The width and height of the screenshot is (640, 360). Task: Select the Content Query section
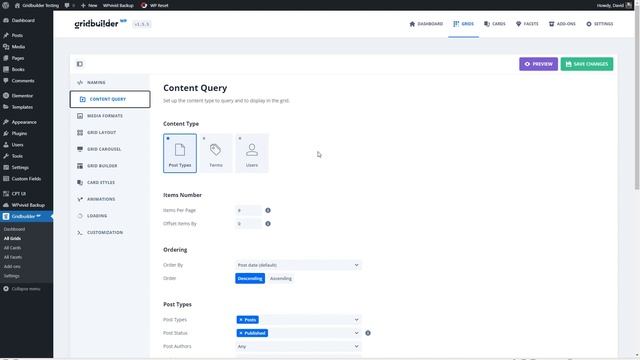(x=110, y=99)
